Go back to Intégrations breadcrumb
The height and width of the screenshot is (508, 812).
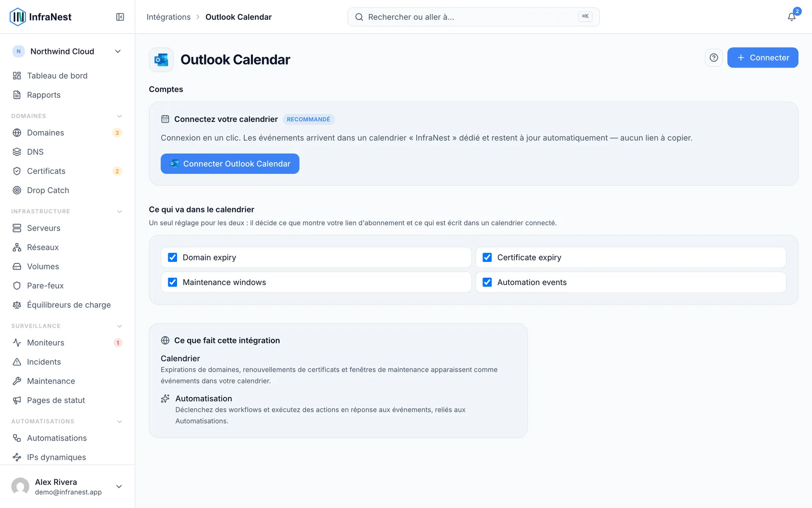coord(168,17)
